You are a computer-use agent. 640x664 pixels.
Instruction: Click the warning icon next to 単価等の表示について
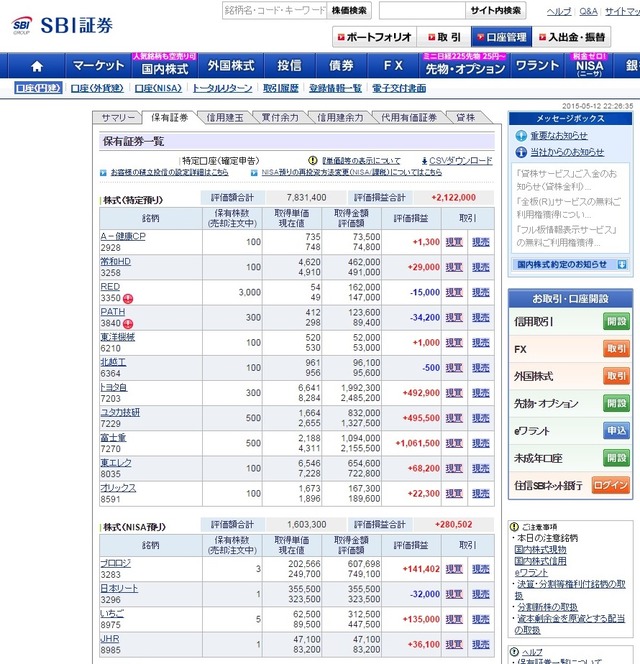[x=313, y=160]
